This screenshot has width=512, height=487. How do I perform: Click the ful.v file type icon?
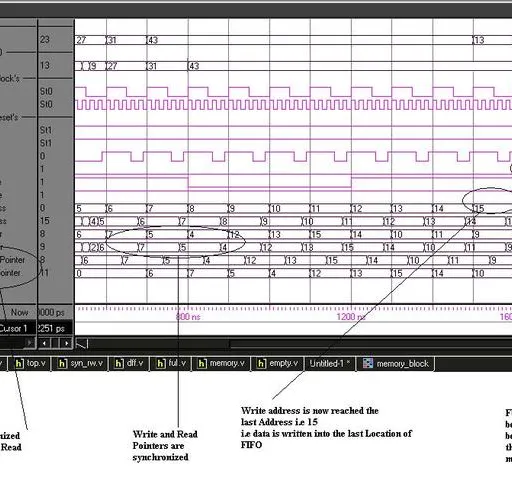click(161, 363)
